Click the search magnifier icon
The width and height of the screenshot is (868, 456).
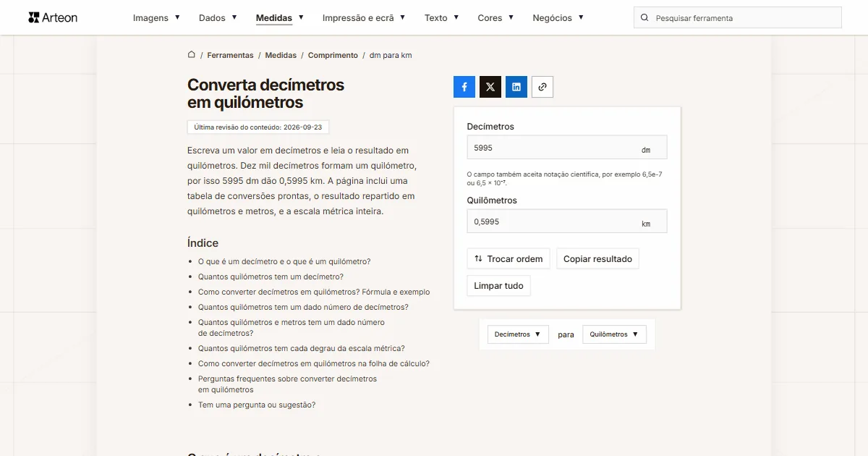click(644, 18)
